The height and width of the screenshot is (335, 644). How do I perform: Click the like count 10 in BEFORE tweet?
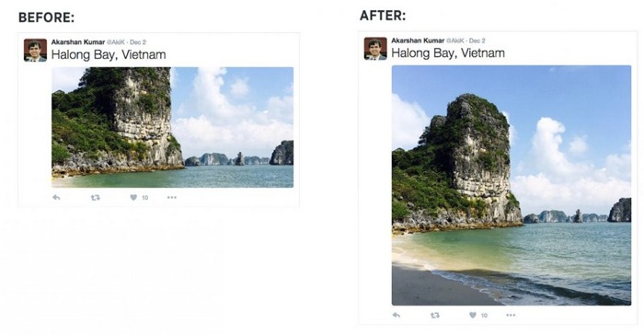[x=145, y=198]
